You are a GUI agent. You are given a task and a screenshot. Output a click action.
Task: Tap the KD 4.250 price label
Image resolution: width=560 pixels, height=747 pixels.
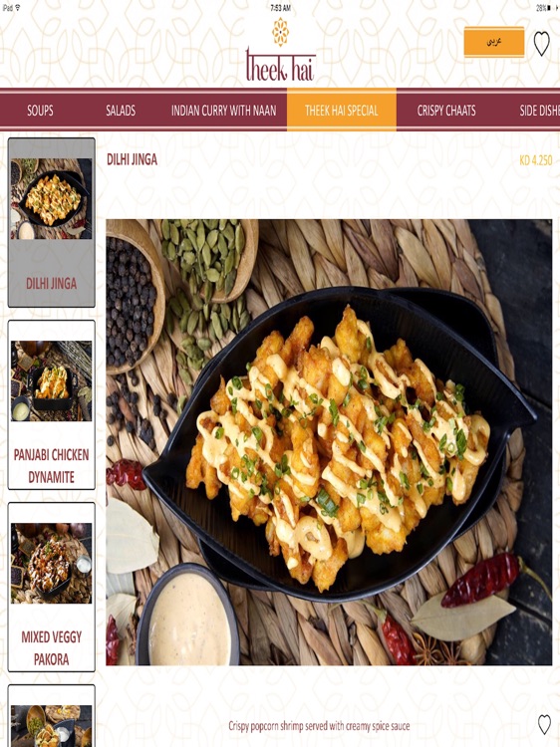pos(536,160)
